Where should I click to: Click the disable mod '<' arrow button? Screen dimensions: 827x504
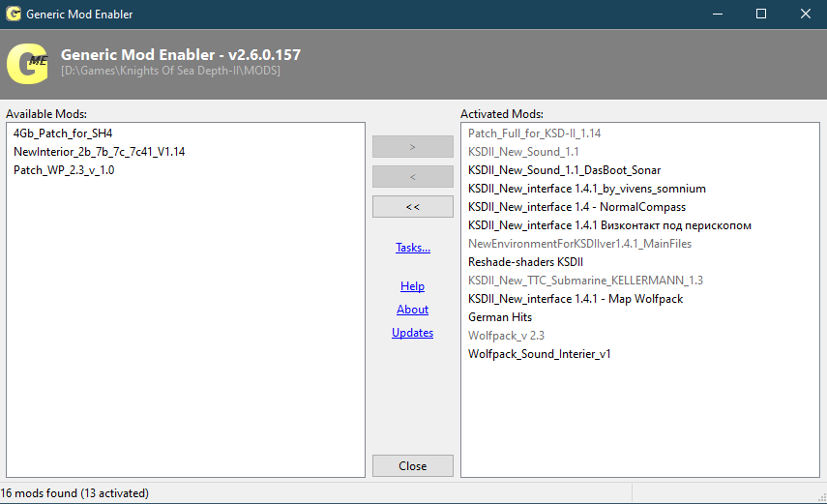click(412, 177)
